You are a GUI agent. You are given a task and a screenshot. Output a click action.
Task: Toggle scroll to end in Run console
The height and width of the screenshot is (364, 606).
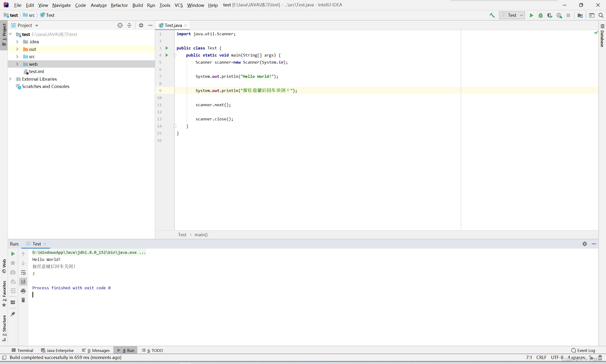point(23,282)
